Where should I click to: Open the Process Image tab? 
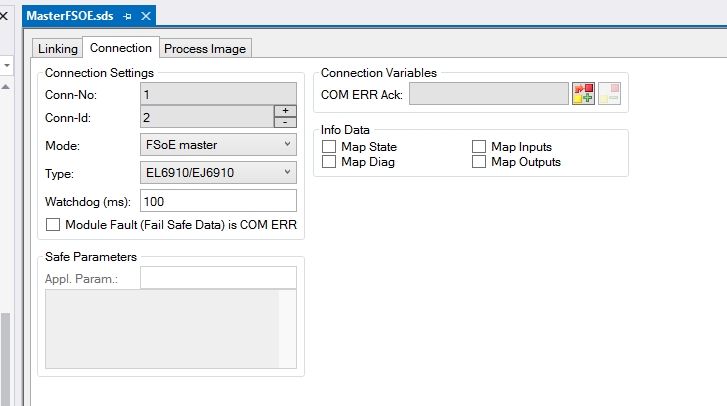[204, 49]
